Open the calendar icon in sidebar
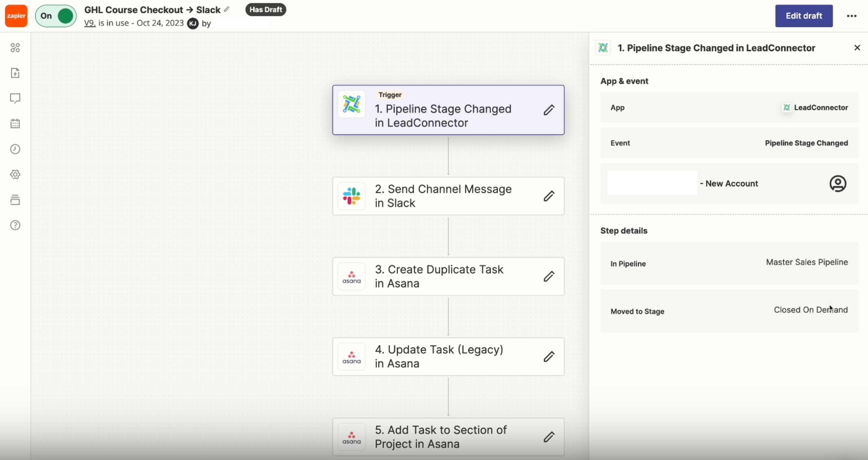Viewport: 868px width, 460px height. [x=15, y=123]
